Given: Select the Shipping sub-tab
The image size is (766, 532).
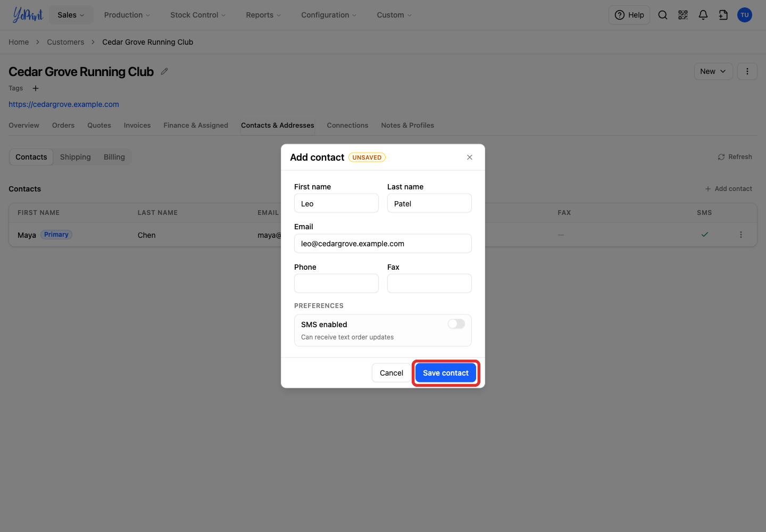Looking at the screenshot, I should coord(76,157).
